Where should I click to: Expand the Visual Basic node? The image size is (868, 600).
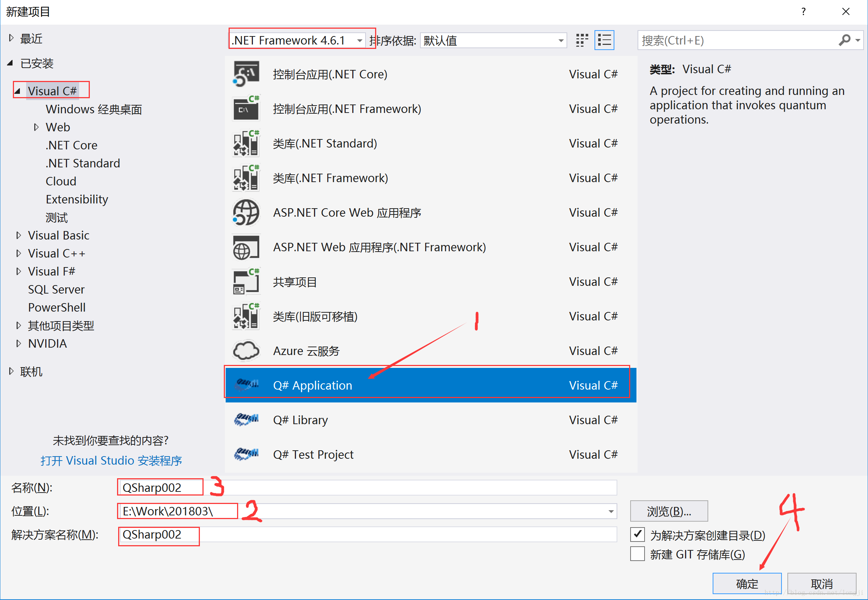point(18,235)
